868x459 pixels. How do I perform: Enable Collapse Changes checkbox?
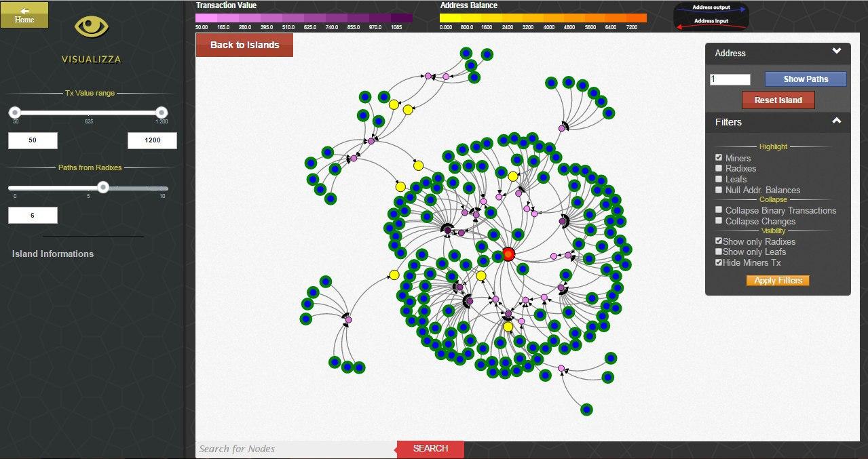pyautogui.click(x=719, y=221)
